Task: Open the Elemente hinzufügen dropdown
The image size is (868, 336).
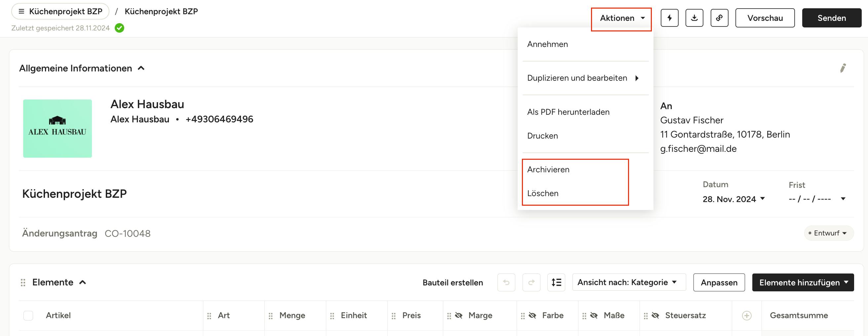Action: [803, 282]
